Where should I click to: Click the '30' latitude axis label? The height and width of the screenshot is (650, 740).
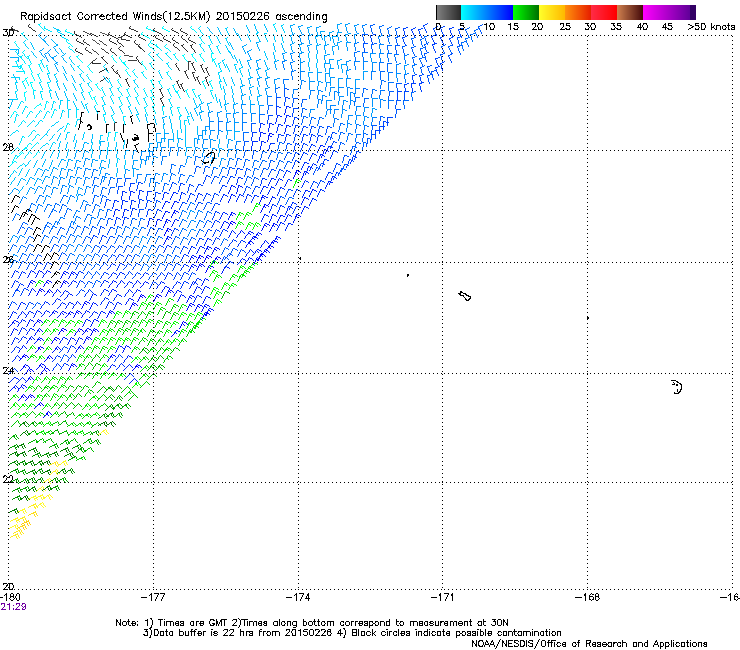[8, 33]
